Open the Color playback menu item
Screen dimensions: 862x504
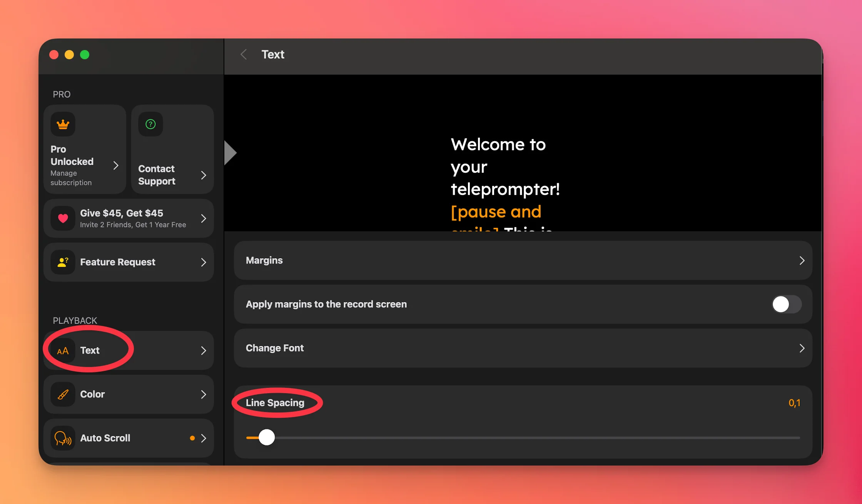[129, 394]
